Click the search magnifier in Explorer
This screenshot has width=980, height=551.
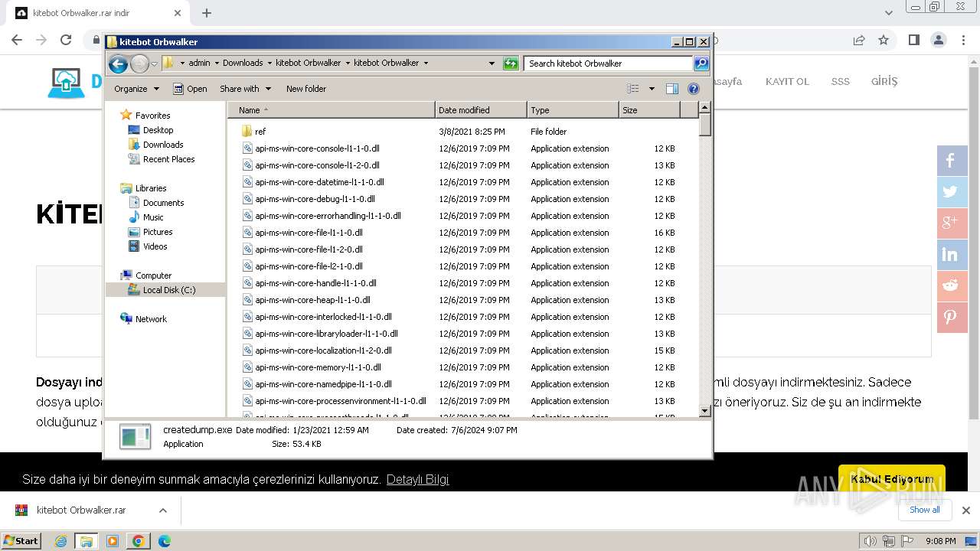701,64
